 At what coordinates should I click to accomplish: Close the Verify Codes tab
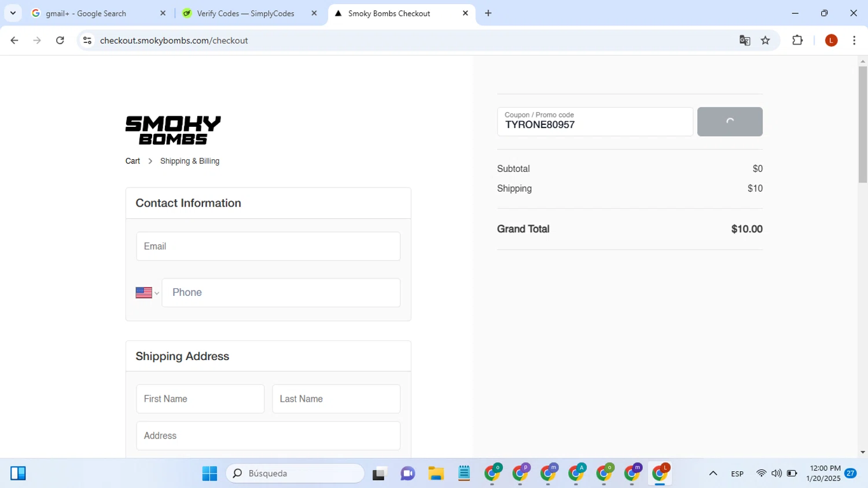pos(314,13)
